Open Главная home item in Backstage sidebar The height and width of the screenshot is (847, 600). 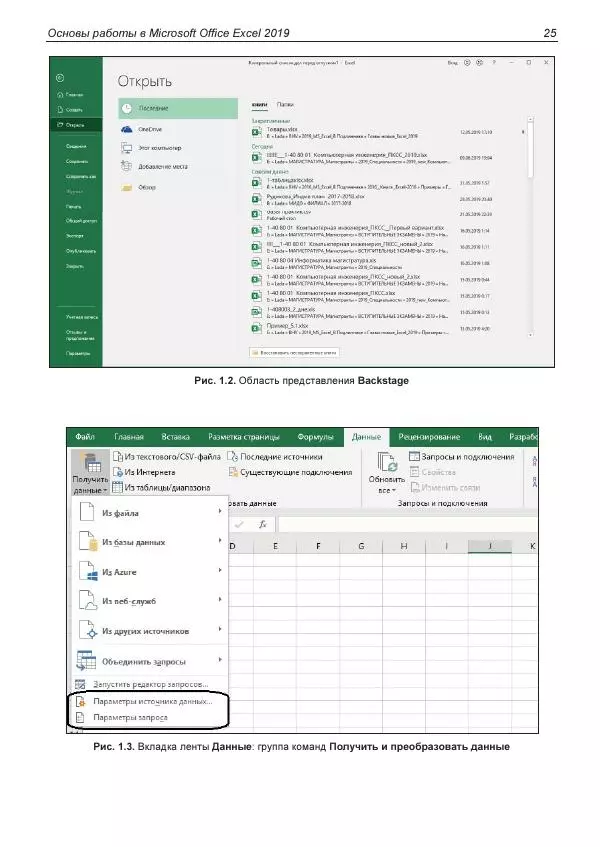(70, 95)
